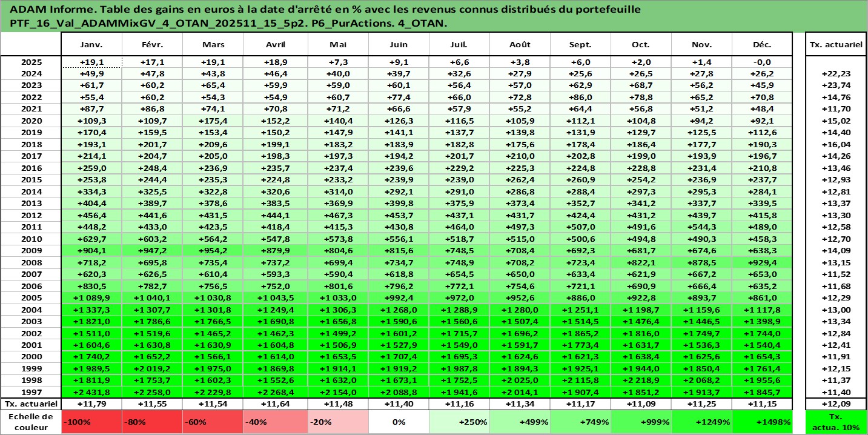Select the 'Juil.' column header
Image resolution: width=868 pixels, height=435 pixels.
coord(459,45)
